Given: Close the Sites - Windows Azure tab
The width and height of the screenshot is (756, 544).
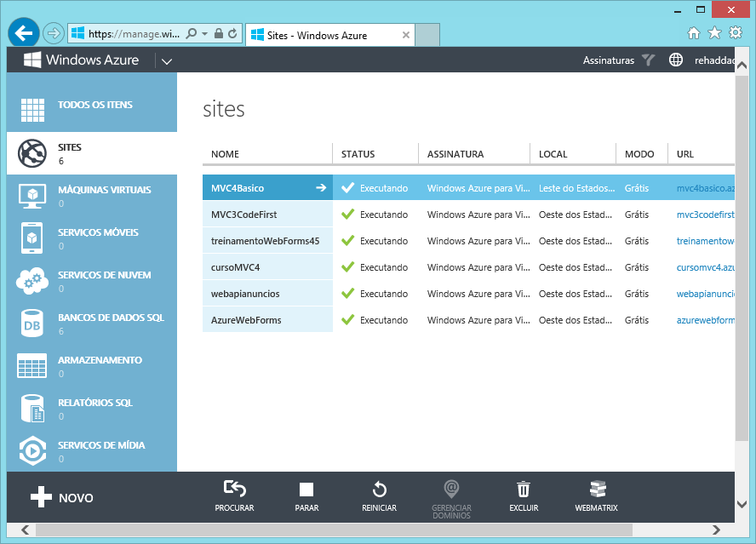Looking at the screenshot, I should coord(406,35).
